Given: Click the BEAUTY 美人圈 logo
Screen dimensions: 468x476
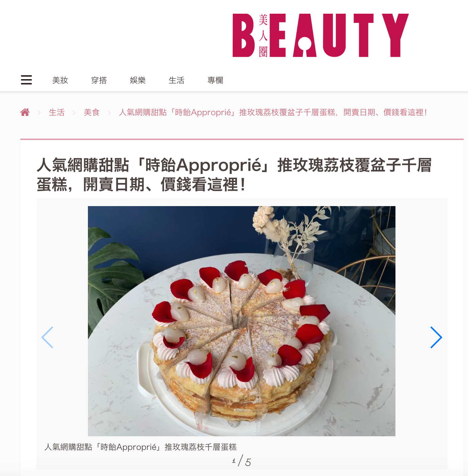Looking at the screenshot, I should pos(321,35).
